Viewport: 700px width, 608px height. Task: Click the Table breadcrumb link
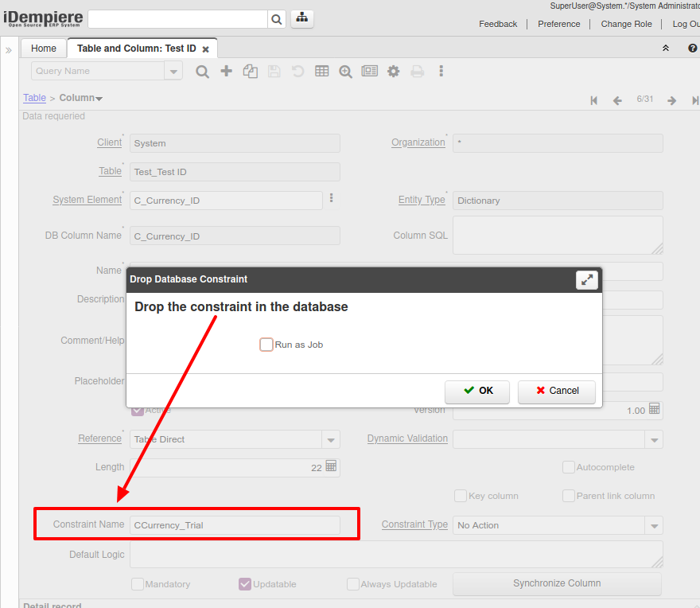34,98
